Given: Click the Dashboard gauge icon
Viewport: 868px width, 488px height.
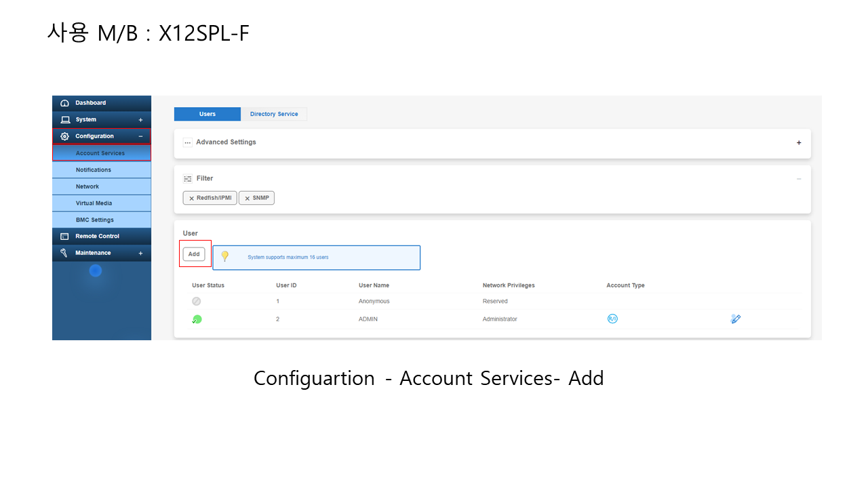Looking at the screenshot, I should pos(65,103).
